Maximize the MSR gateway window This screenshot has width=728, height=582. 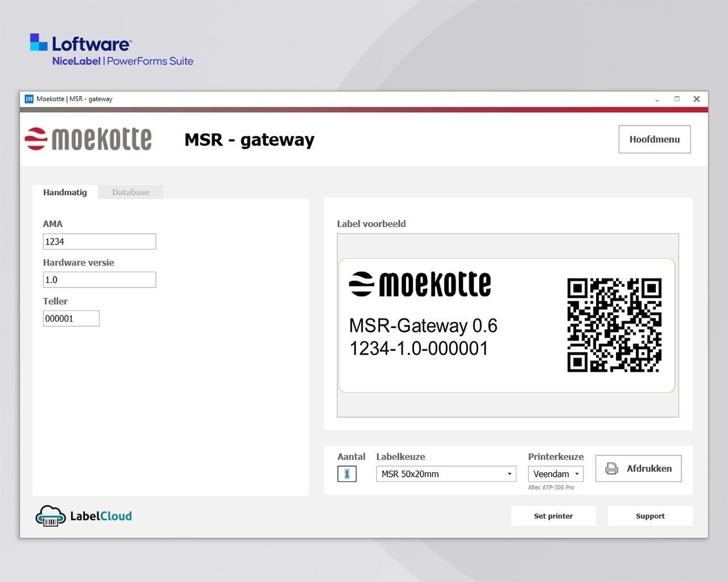coord(677,99)
